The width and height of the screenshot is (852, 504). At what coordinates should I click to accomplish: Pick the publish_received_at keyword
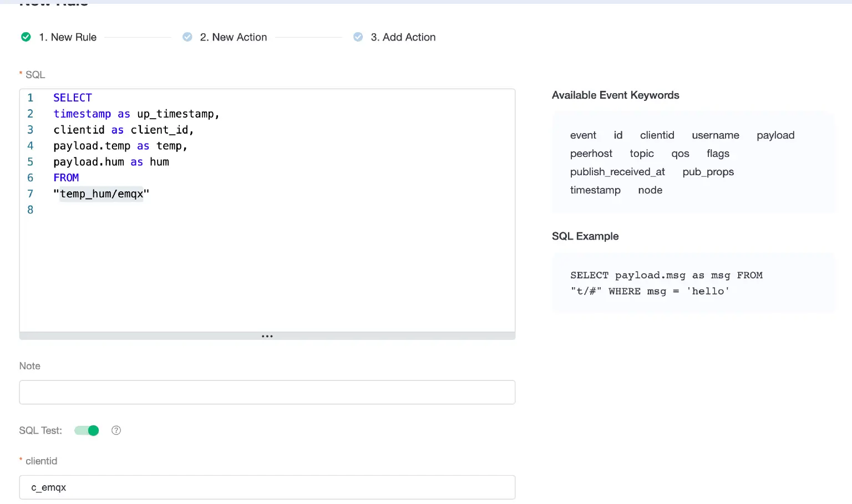(617, 172)
